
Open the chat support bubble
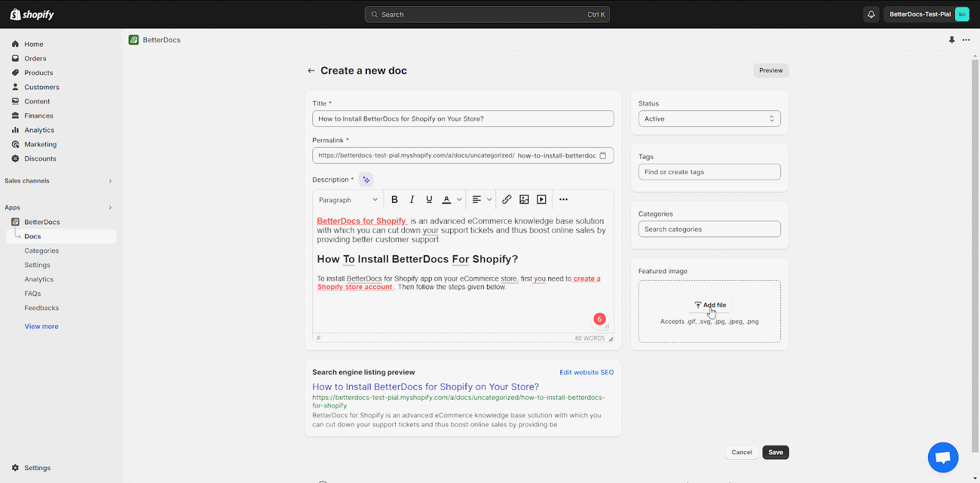tap(943, 457)
